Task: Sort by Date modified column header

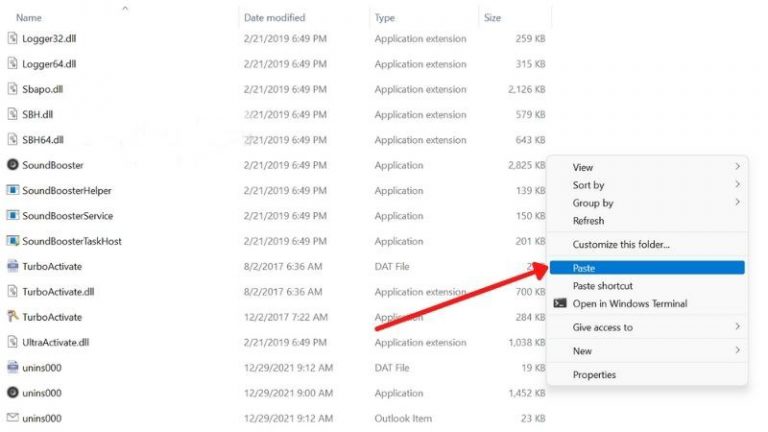Action: click(x=274, y=18)
